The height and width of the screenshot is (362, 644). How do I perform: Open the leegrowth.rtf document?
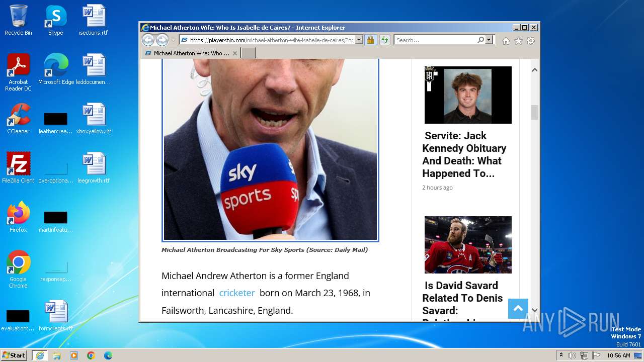94,168
